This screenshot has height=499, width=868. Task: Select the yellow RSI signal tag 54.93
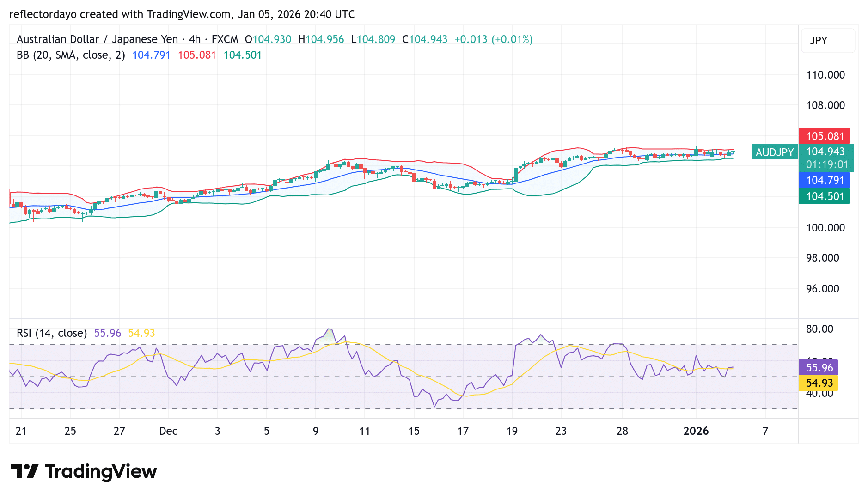pos(819,383)
